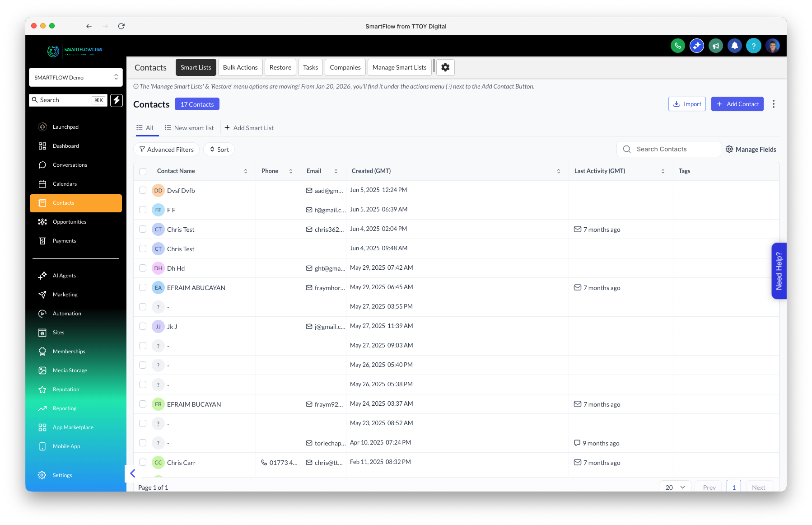The image size is (812, 525).
Task: Select Opportunities in the sidebar
Action: [70, 221]
